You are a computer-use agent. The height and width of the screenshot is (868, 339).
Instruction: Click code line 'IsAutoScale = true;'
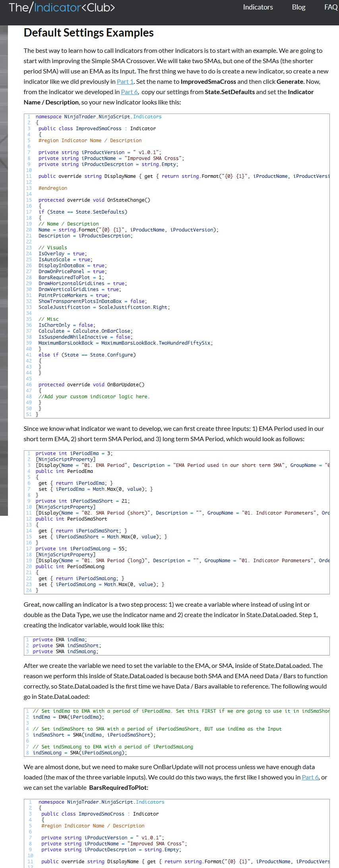coord(66,260)
